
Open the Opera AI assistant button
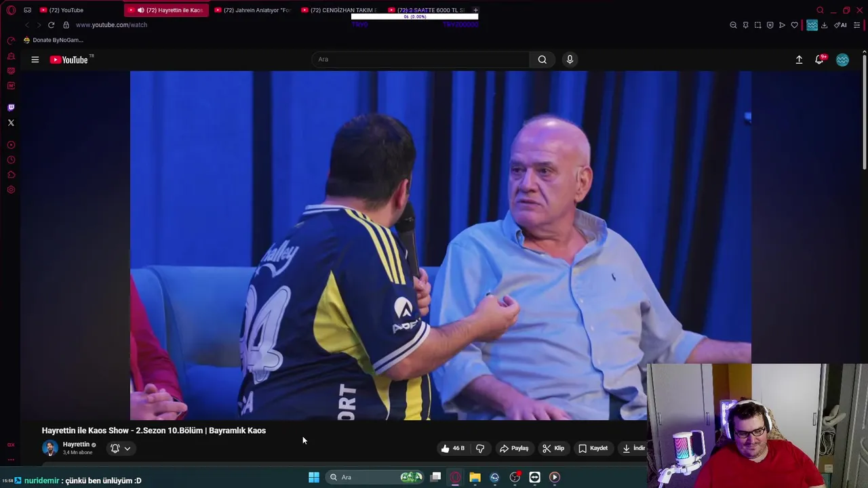840,25
